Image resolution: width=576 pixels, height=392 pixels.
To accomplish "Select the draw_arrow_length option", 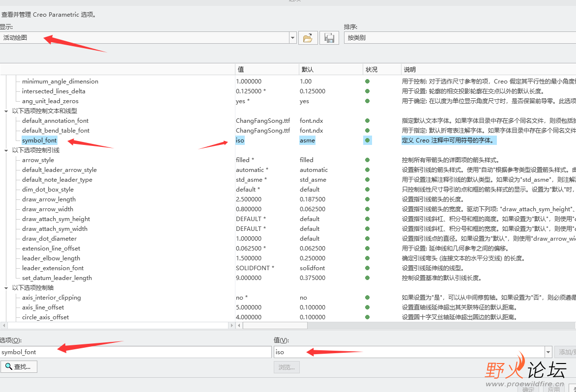I will (49, 199).
